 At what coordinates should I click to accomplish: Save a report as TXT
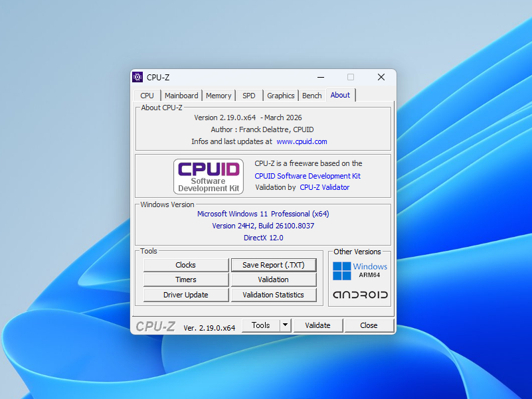(x=274, y=264)
